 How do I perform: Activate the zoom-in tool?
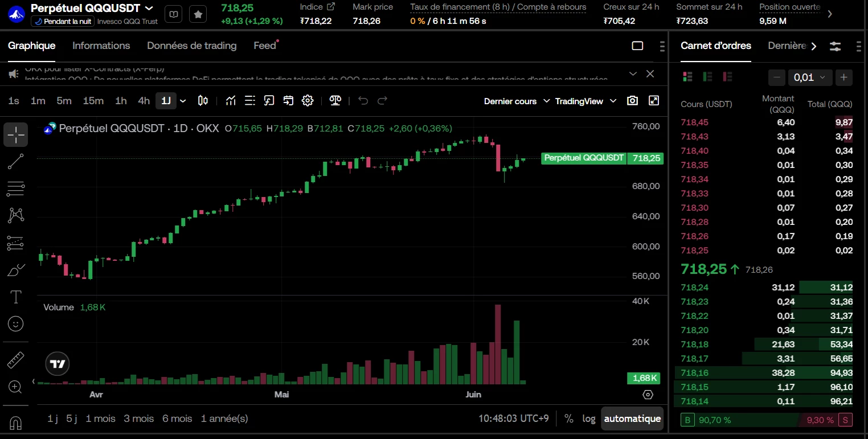16,387
